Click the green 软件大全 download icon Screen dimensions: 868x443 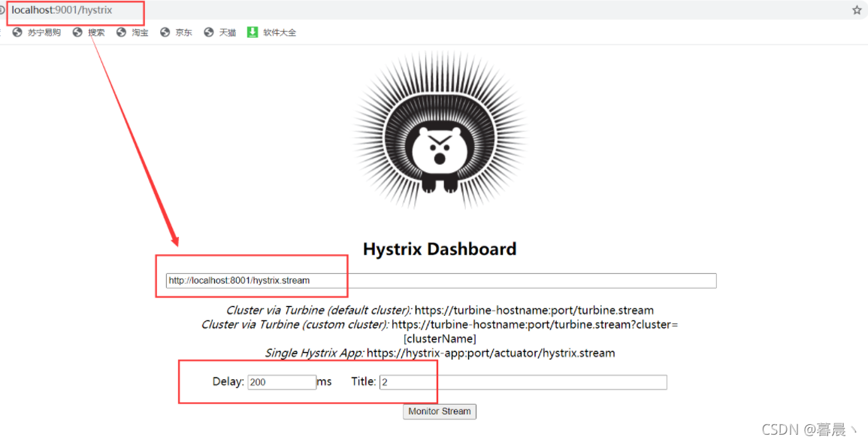(x=253, y=32)
